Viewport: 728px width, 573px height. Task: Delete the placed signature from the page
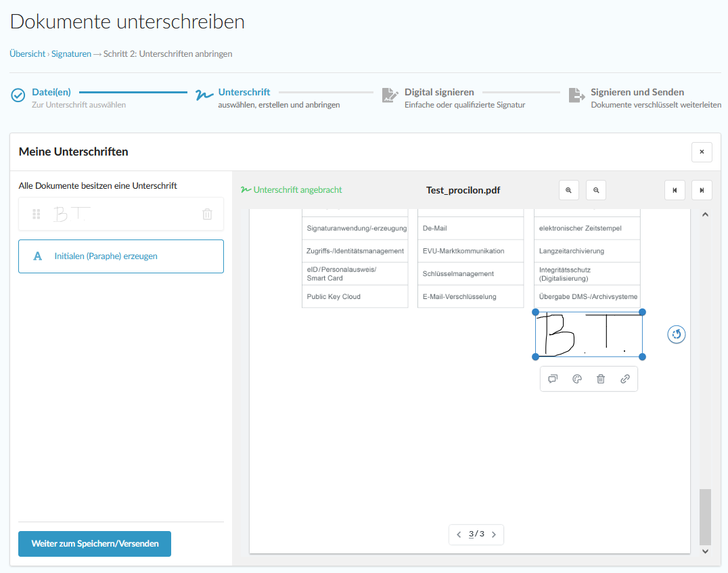point(601,379)
